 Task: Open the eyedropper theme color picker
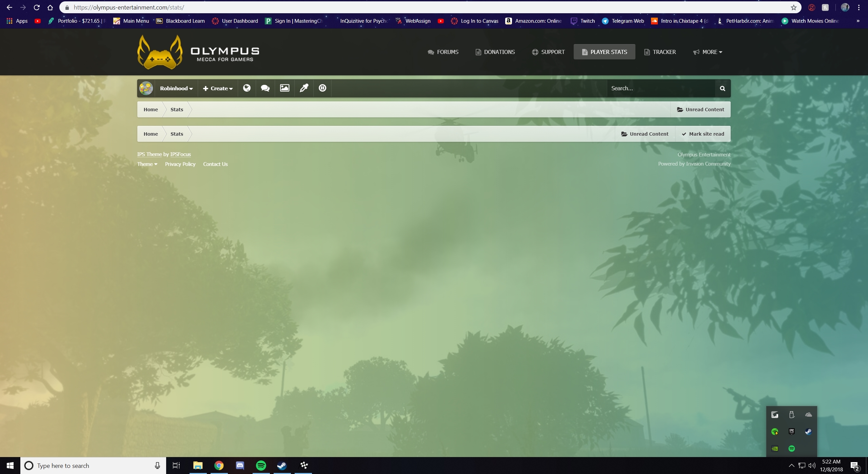click(304, 88)
